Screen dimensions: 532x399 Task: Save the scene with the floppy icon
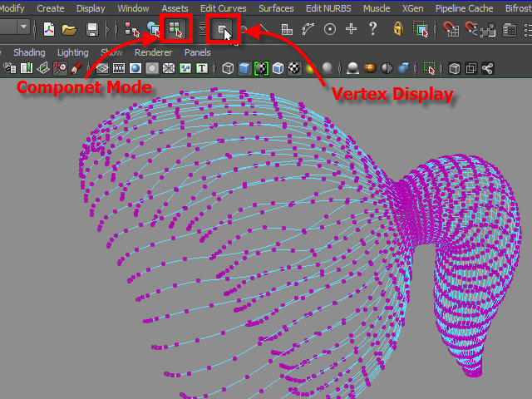tap(92, 29)
